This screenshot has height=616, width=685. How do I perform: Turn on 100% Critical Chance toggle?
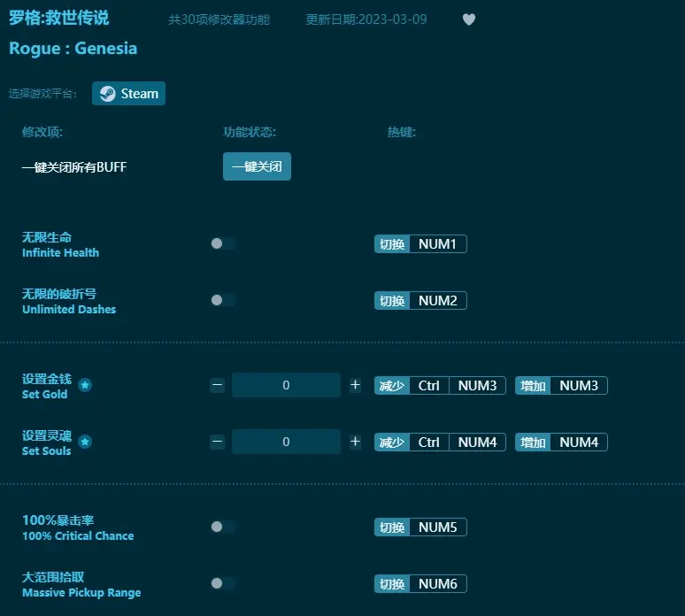223,527
